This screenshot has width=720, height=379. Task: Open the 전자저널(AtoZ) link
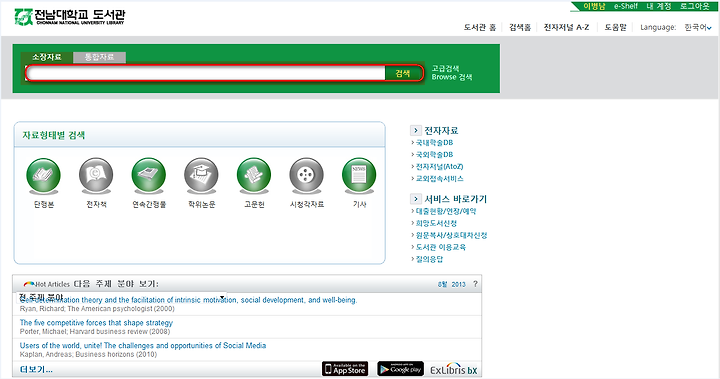pos(439,167)
